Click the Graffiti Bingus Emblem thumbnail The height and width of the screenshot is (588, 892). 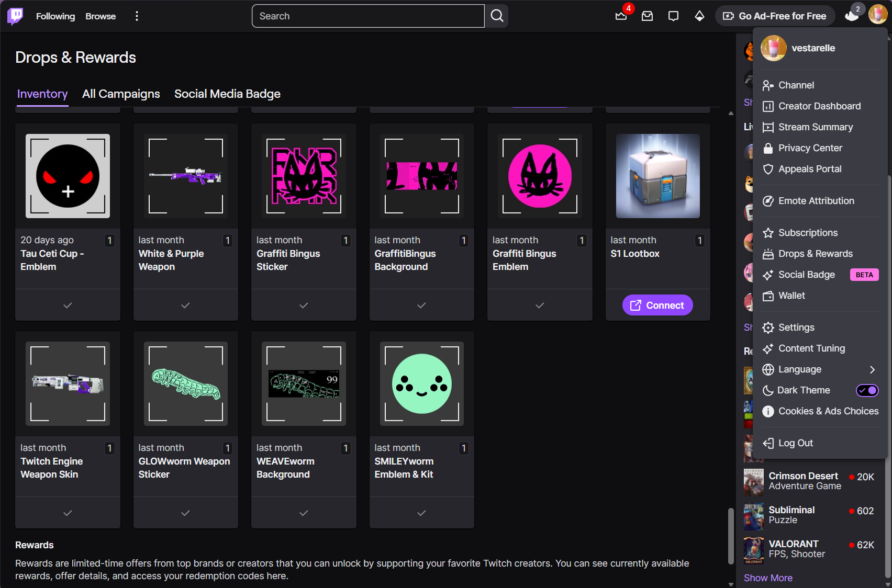pos(540,176)
